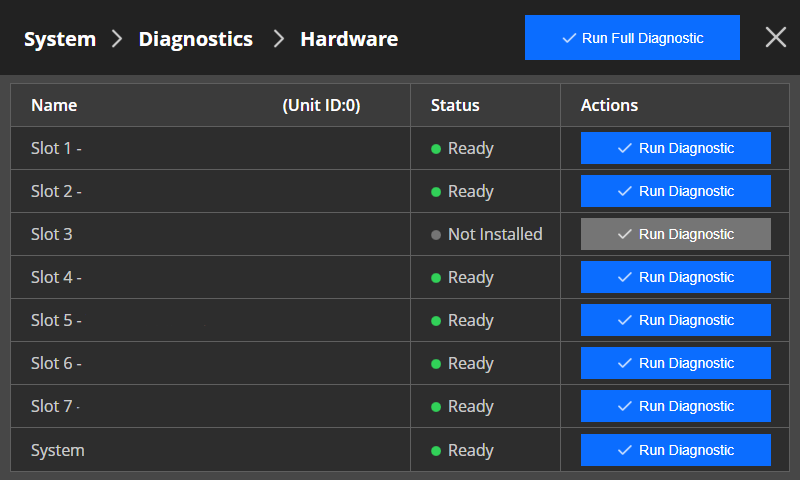Screen dimensions: 800x480
Task: Click the System row green status dot
Action: pos(436,451)
